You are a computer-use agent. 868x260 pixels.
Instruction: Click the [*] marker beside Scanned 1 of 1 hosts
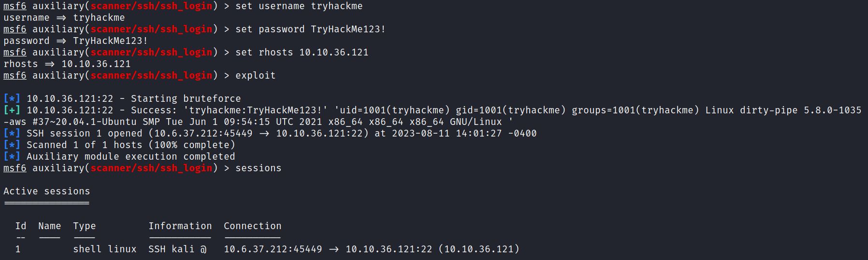click(x=12, y=145)
